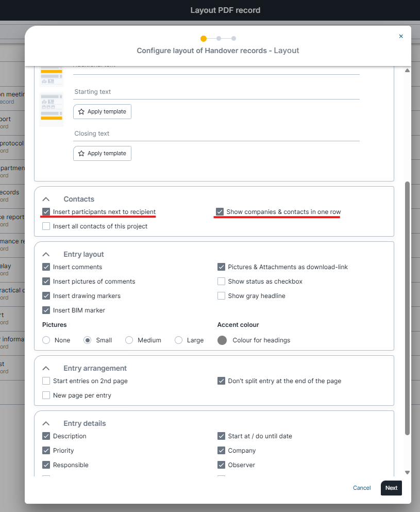
Task: Click the last wizard step dot
Action: 233,38
